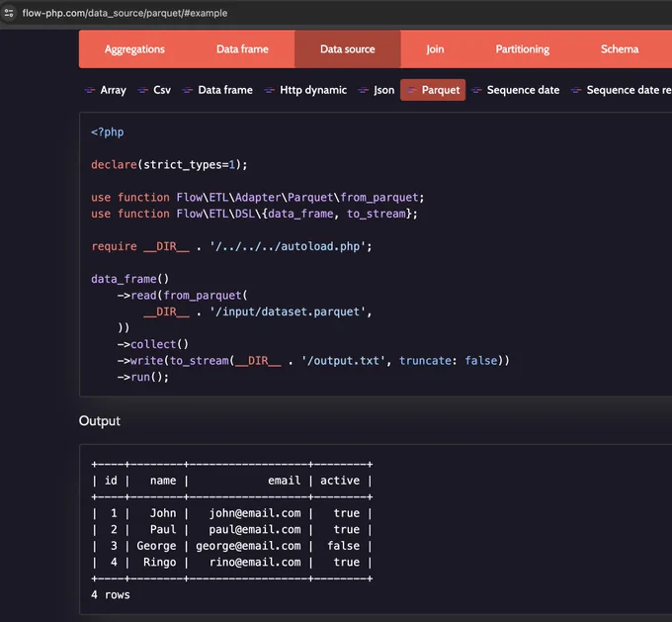Image resolution: width=672 pixels, height=622 pixels.
Task: Click the icon beside Parquet
Action: (x=411, y=90)
